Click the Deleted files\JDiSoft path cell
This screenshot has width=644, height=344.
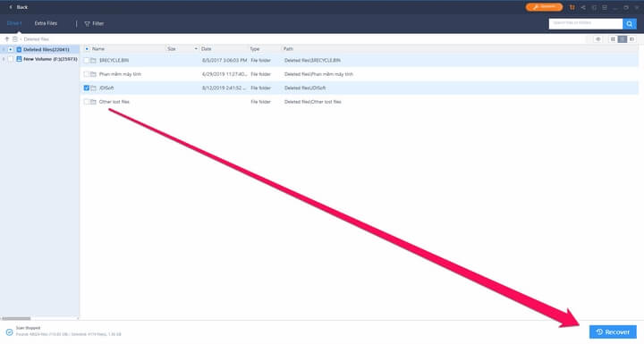[x=305, y=88]
